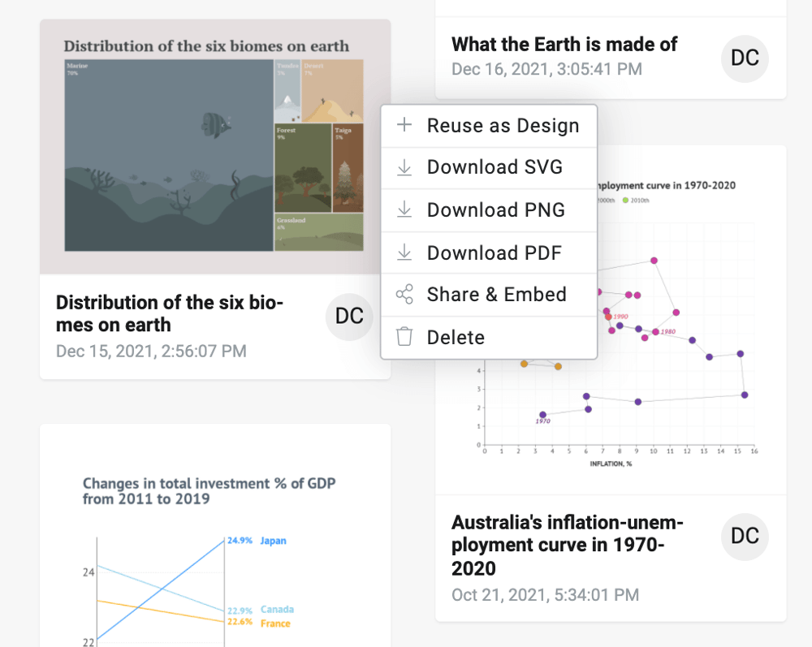The width and height of the screenshot is (812, 647).
Task: Select Download SVG menu entry
Action: [489, 168]
